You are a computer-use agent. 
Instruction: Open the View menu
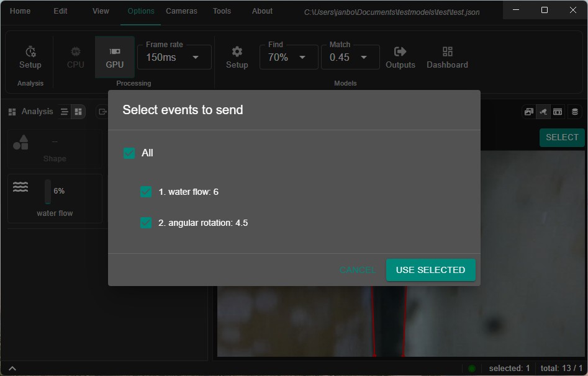pos(101,11)
